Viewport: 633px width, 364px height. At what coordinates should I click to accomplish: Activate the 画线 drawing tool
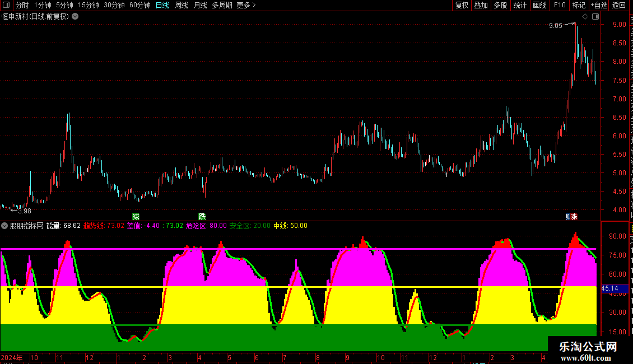pyautogui.click(x=539, y=5)
